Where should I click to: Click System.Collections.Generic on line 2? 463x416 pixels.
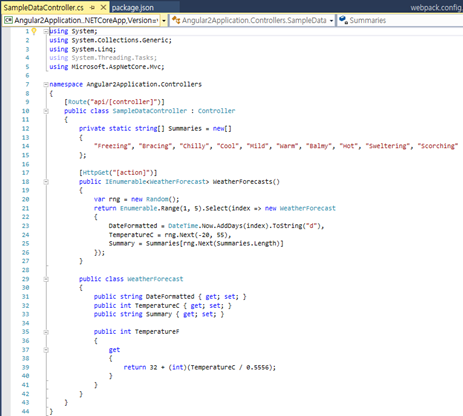120,40
